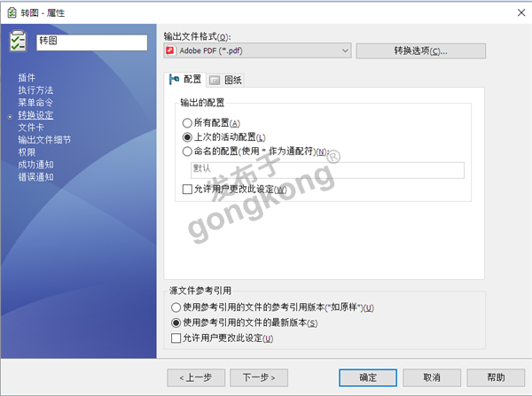Click the Adobe PDF icon in format dropdown
This screenshot has height=396, width=532.
click(x=171, y=51)
